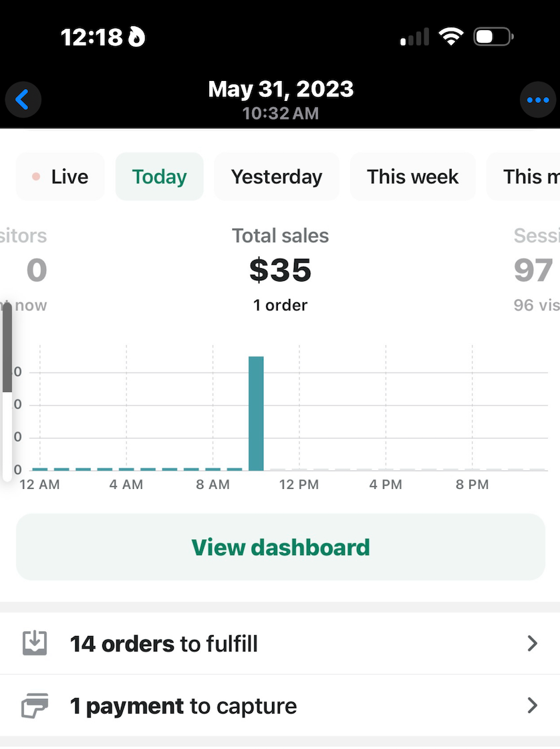
Task: Select the This week filter tab
Action: (412, 177)
